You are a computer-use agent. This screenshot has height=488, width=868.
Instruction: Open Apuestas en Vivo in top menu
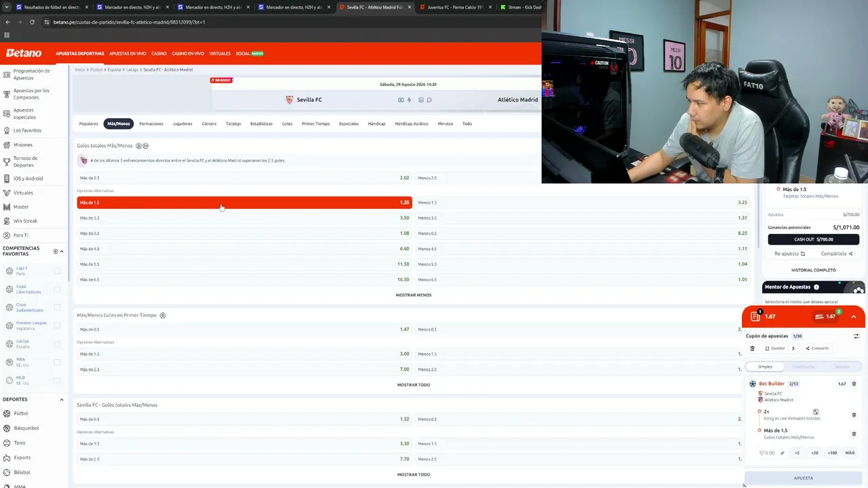pos(127,54)
